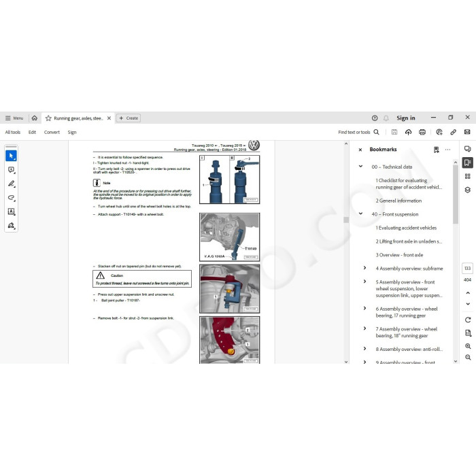Click the upload to cloud icon
The image size is (476, 476).
[408, 132]
